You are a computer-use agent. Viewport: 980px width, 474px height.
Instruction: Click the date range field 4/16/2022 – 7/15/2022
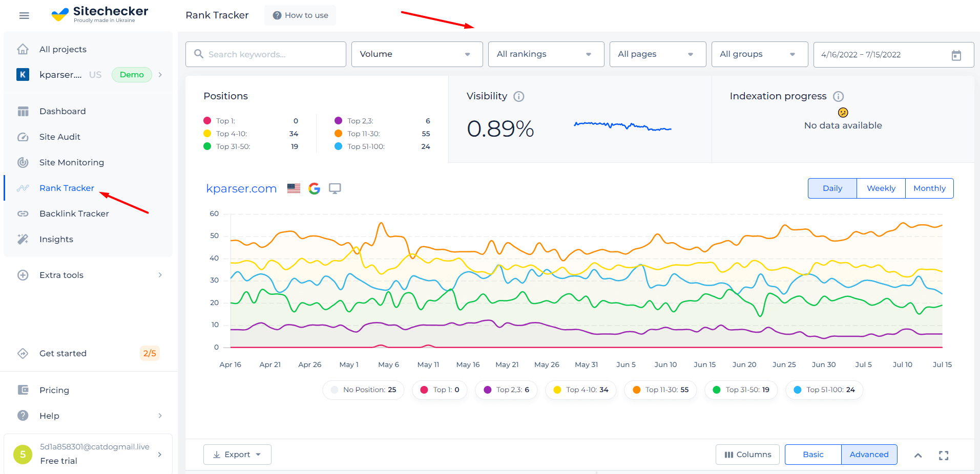point(893,55)
